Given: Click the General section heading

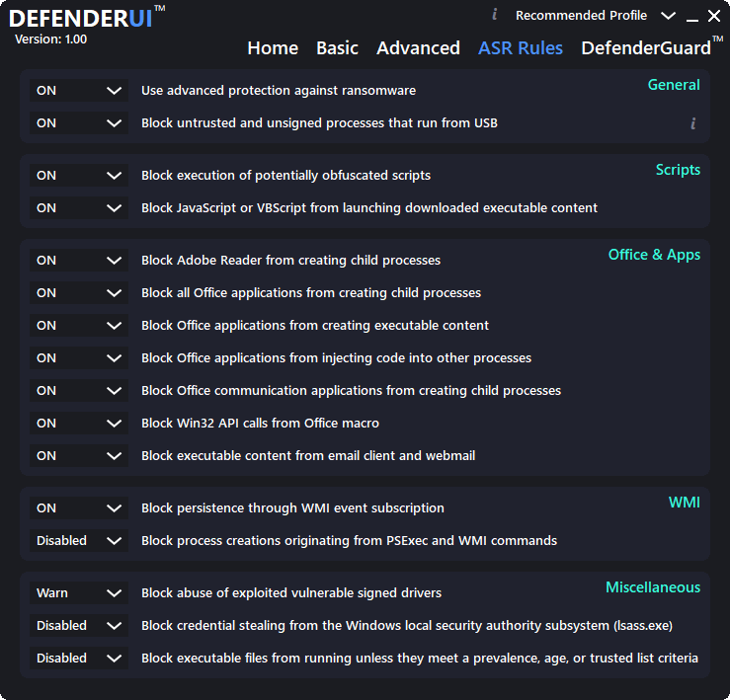Looking at the screenshot, I should click(x=674, y=85).
